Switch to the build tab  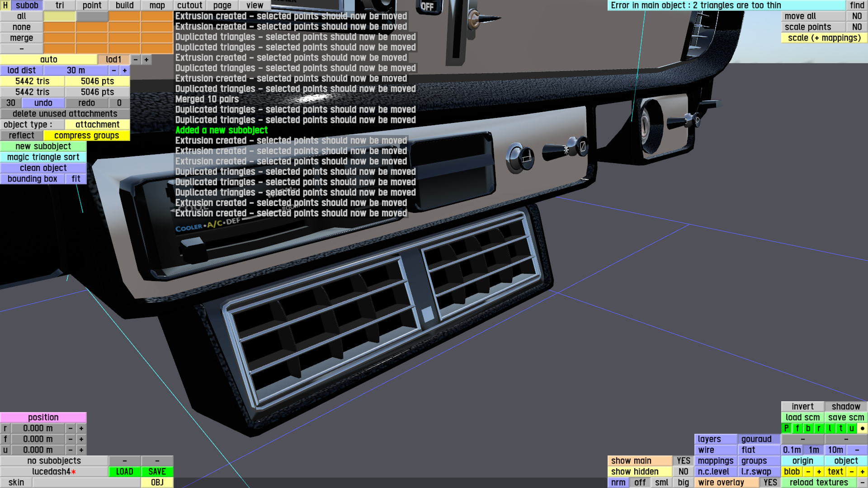click(x=124, y=5)
